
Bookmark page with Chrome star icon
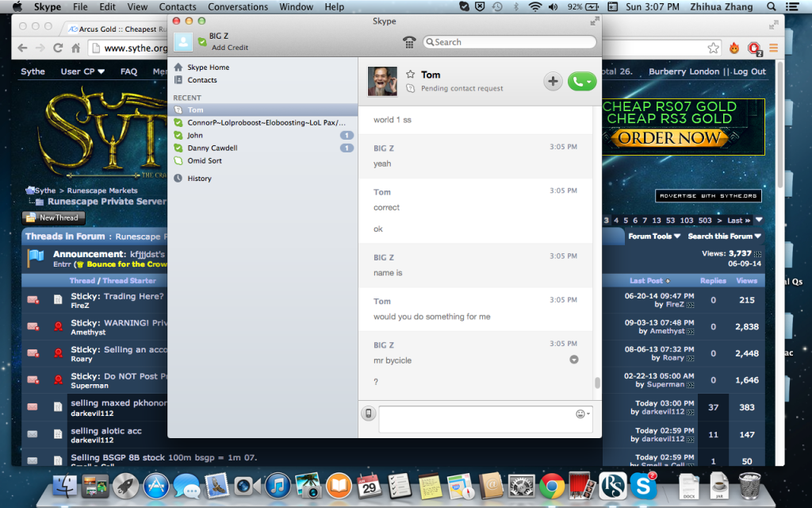(x=714, y=48)
